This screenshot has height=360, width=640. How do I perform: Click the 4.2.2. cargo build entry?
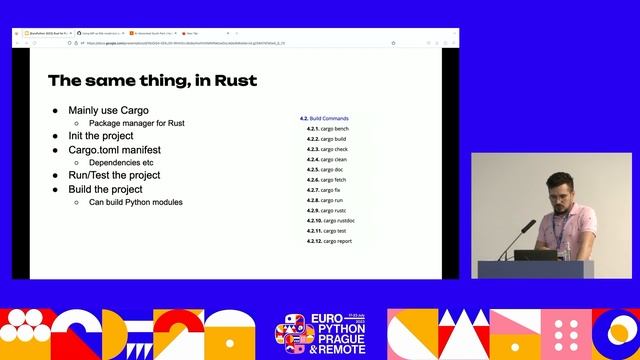(326, 139)
